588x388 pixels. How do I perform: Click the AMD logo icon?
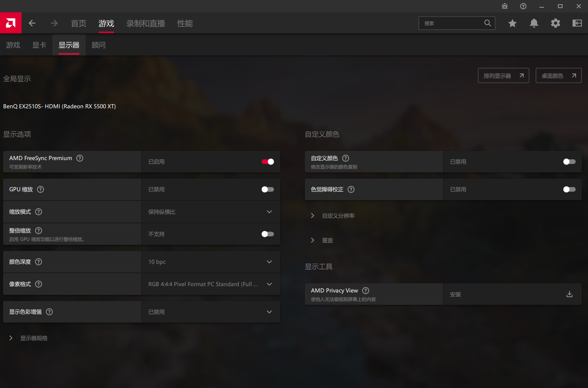[11, 23]
